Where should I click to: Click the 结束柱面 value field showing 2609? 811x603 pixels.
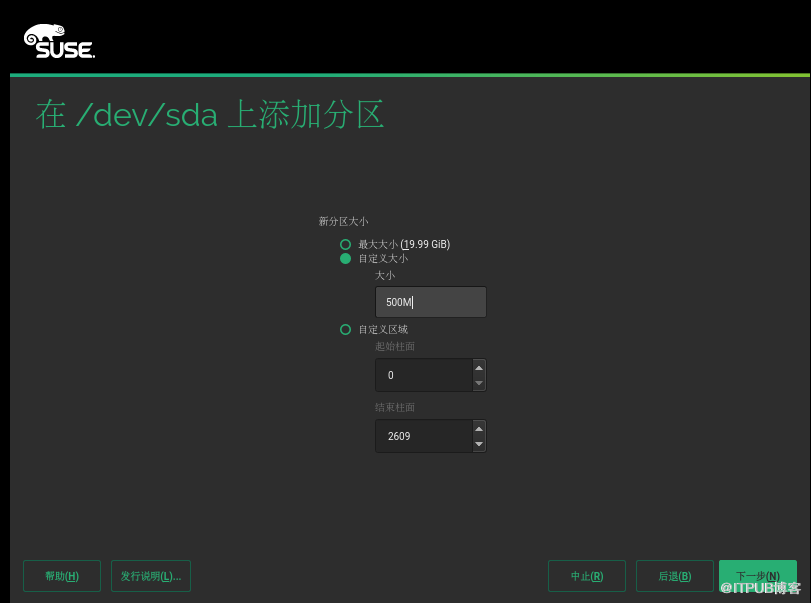click(x=422, y=436)
